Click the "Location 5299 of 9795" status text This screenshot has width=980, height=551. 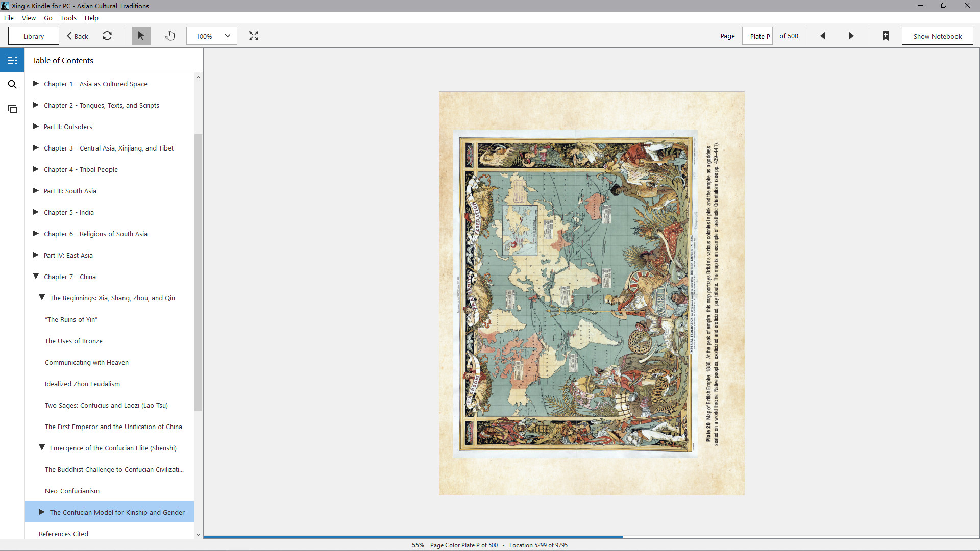[538, 545]
